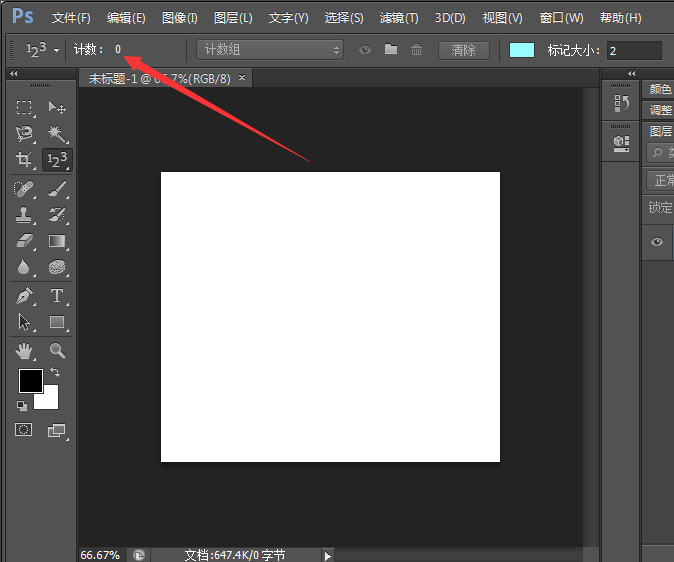
Task: Select the Rectangle shape tool
Action: tap(57, 322)
